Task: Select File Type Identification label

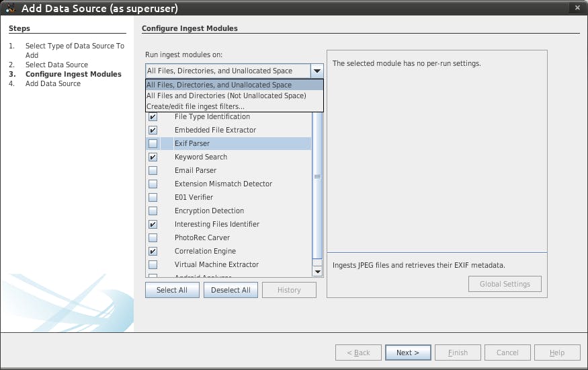Action: tap(212, 116)
